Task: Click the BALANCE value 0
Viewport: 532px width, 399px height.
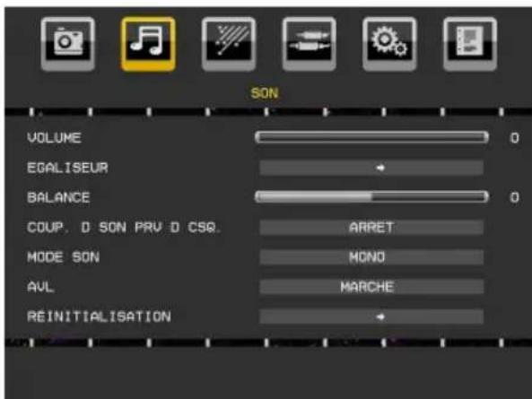Action: coord(514,197)
